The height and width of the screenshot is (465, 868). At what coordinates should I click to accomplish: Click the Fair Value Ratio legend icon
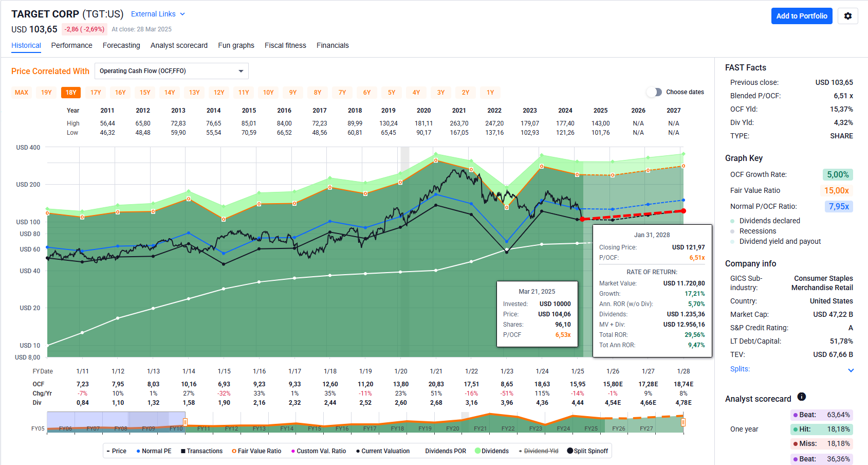234,451
